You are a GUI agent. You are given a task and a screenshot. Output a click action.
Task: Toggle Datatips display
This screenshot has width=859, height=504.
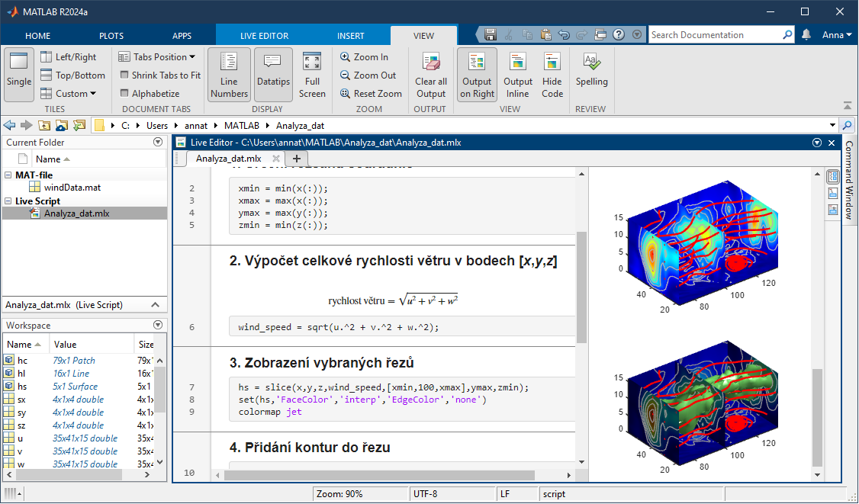(273, 75)
